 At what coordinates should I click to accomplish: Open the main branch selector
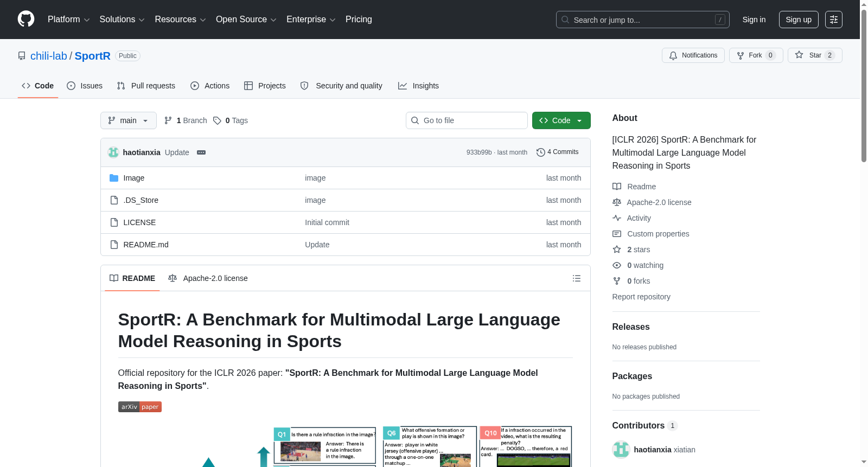(x=129, y=120)
